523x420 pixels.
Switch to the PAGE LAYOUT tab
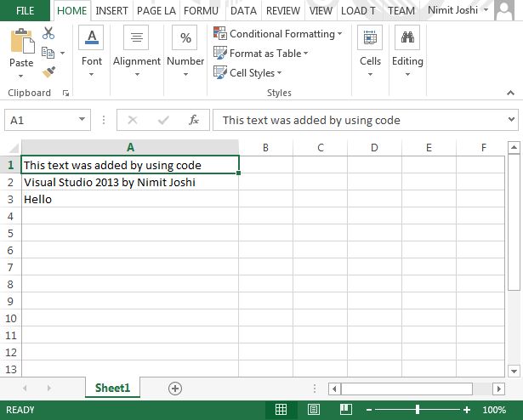click(156, 11)
